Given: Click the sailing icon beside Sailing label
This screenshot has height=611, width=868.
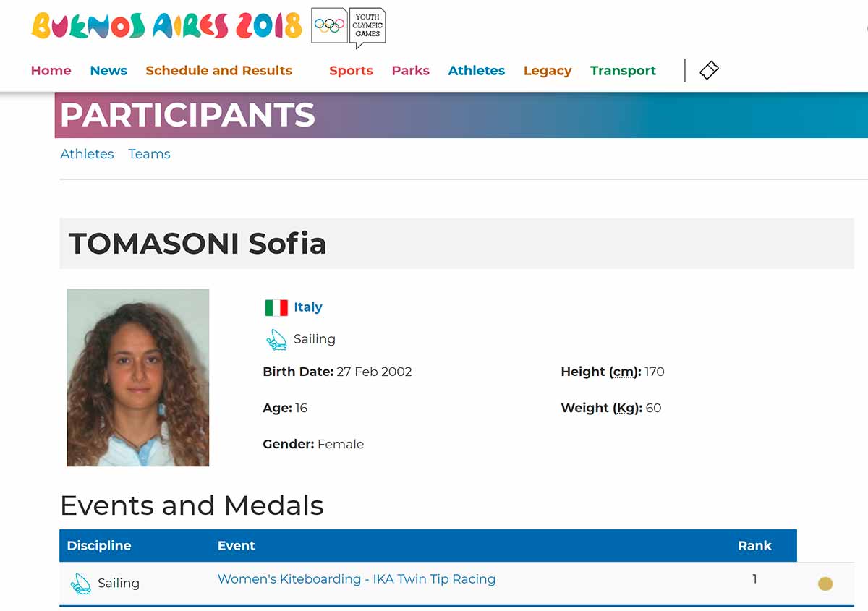Looking at the screenshot, I should 276,339.
